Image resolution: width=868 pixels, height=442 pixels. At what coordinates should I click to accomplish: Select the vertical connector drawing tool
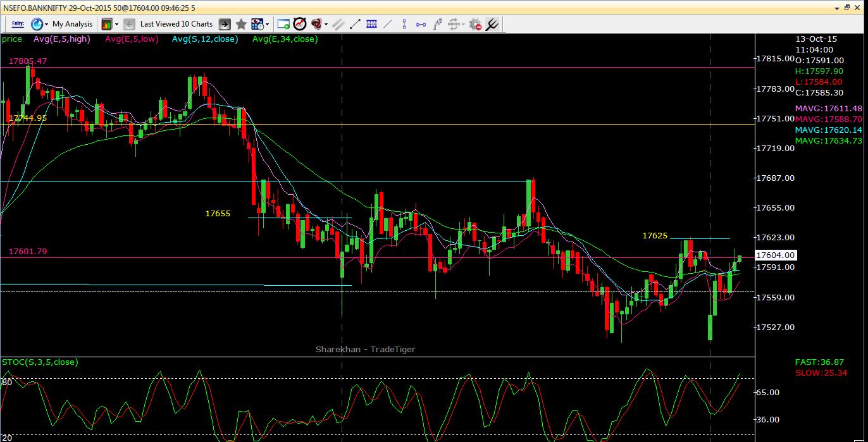click(x=404, y=25)
